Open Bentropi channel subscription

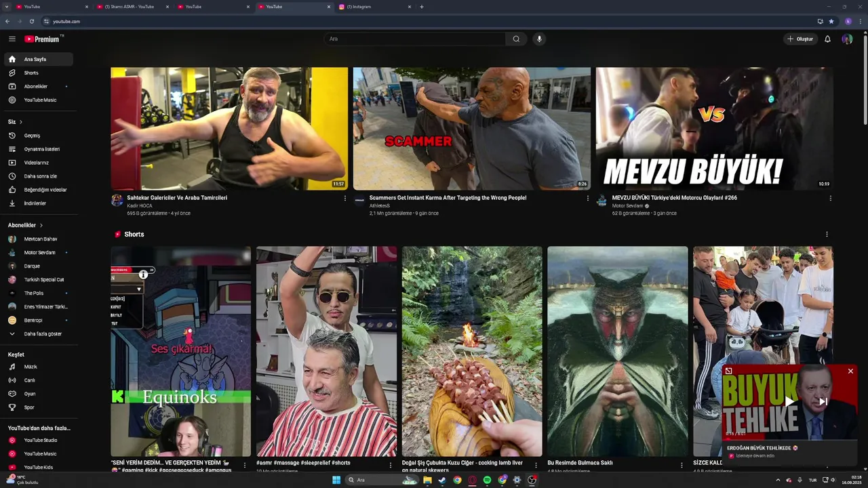pos(40,320)
